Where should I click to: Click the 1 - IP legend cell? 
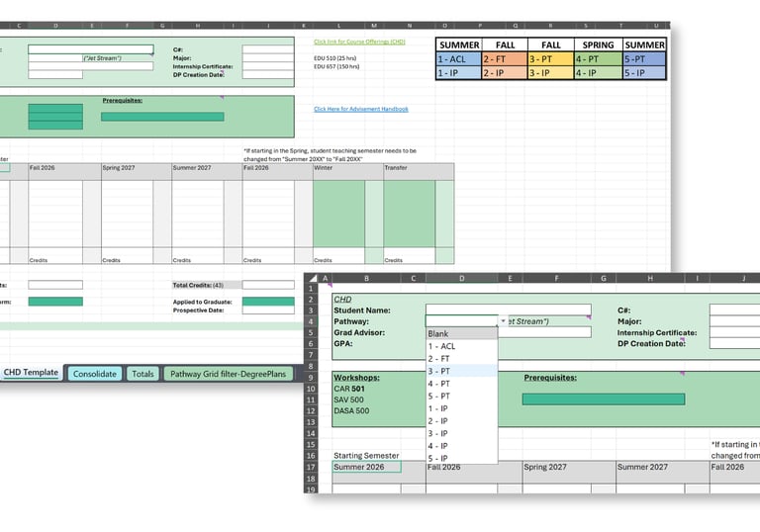pos(458,72)
